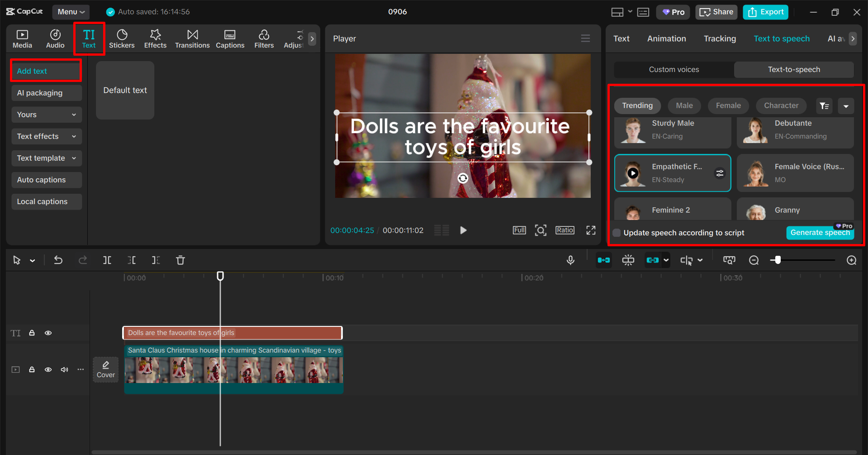Click the zoom-out magnifier above the timeline
The height and width of the screenshot is (455, 868).
point(754,260)
